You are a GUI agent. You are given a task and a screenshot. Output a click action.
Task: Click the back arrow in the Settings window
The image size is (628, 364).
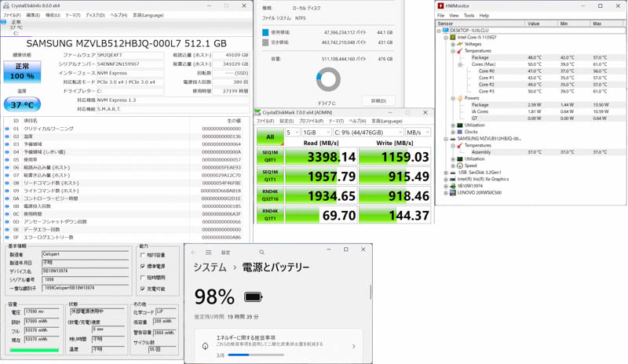194,253
